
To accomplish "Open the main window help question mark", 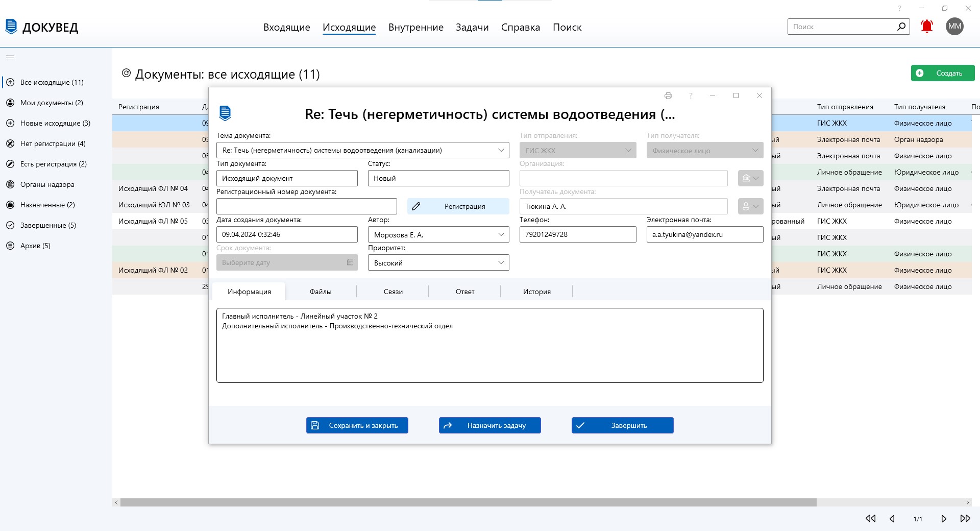I will [899, 8].
